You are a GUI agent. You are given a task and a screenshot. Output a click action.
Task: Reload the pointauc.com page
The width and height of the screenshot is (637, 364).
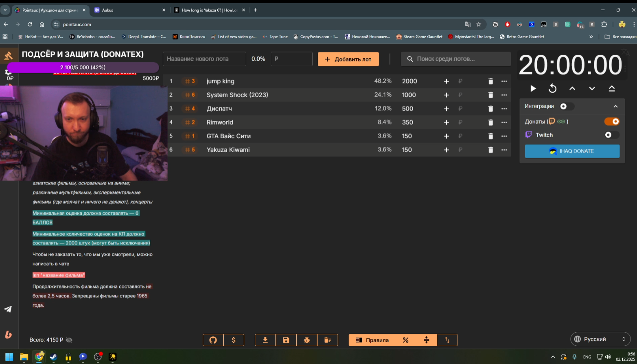click(30, 24)
